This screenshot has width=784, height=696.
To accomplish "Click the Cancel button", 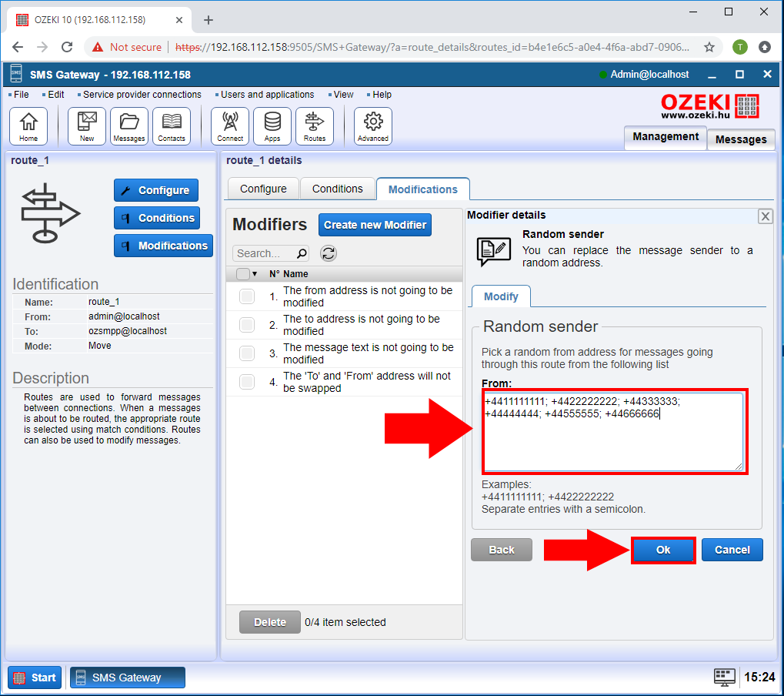I will click(x=732, y=550).
